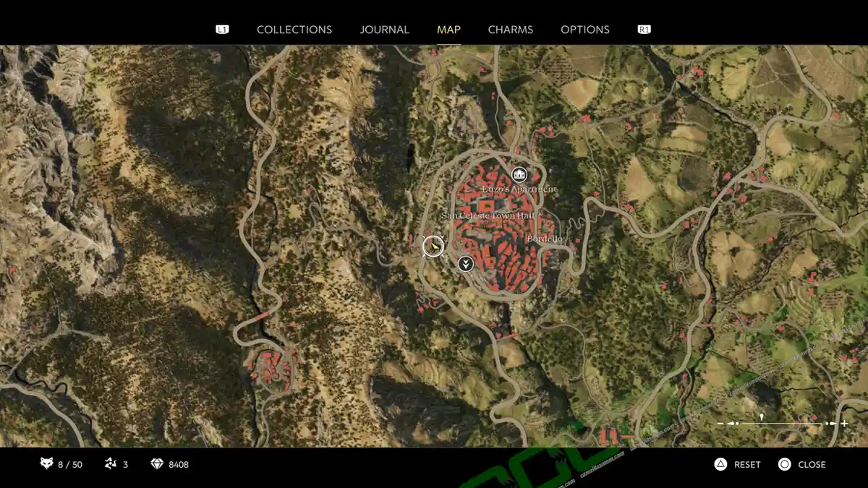Click the fox head collectible icon
868x488 pixels.
coord(47,464)
